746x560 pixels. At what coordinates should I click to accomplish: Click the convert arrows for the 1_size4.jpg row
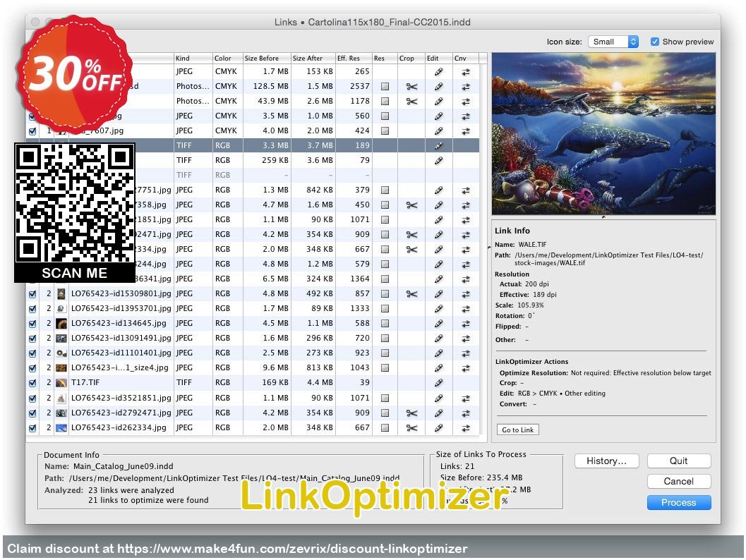click(x=466, y=368)
